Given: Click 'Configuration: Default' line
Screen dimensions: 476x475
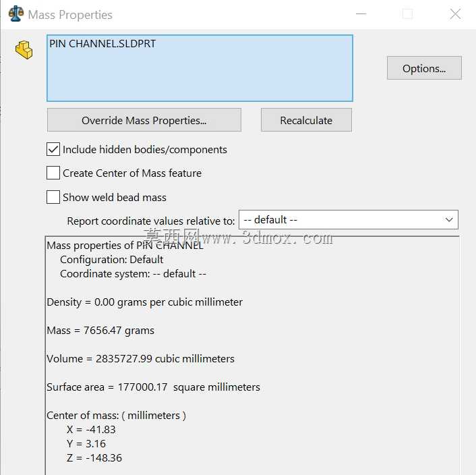Looking at the screenshot, I should click(x=111, y=260).
